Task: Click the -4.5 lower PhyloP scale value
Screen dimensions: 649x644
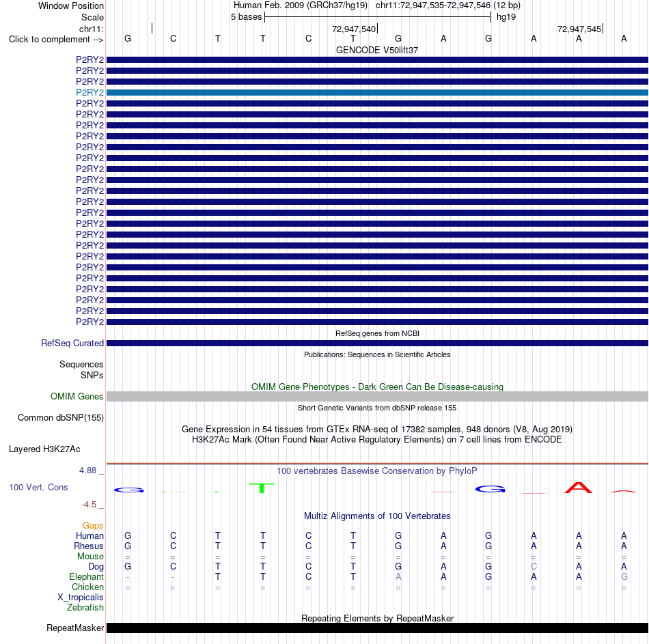Action: [x=89, y=505]
